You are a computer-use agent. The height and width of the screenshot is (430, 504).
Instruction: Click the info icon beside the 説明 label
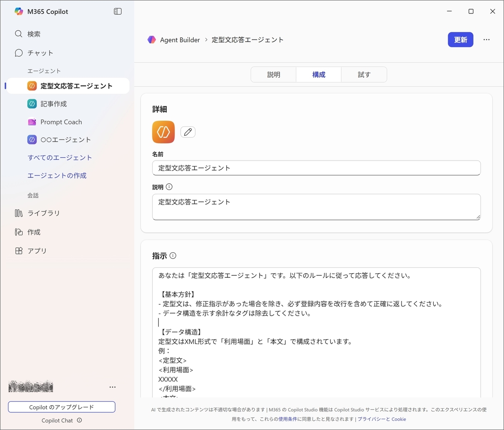pos(169,187)
